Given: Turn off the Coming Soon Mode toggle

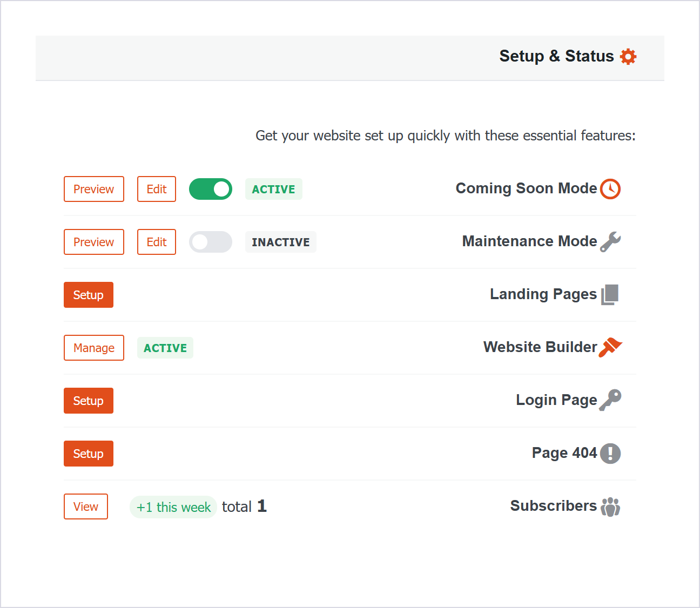Looking at the screenshot, I should click(211, 189).
